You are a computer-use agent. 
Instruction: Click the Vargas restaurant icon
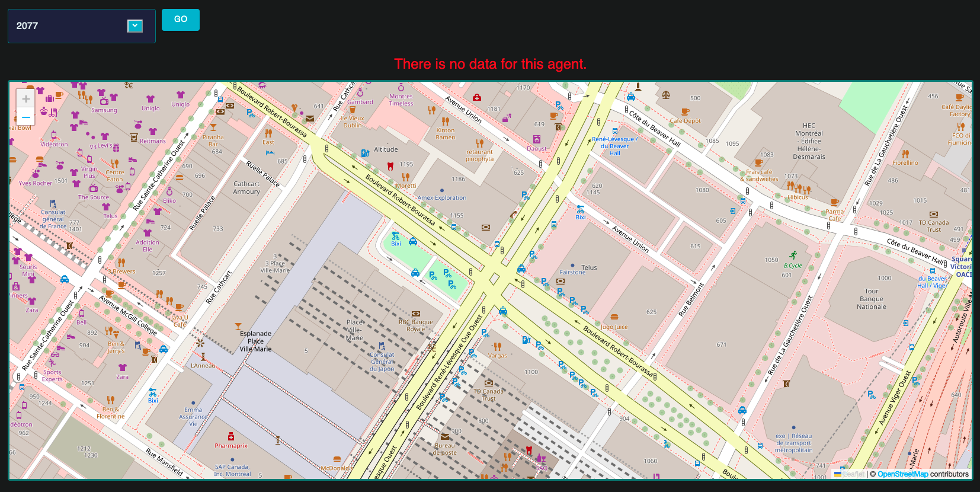coord(498,346)
